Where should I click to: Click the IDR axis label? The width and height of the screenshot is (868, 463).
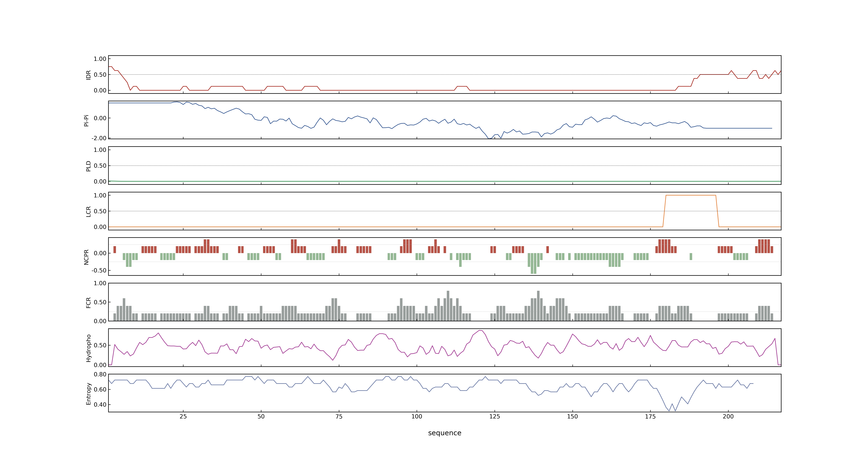(x=88, y=75)
